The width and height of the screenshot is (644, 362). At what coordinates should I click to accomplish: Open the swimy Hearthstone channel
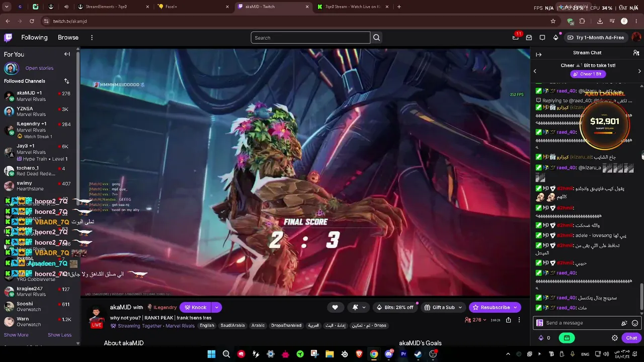coord(38,186)
